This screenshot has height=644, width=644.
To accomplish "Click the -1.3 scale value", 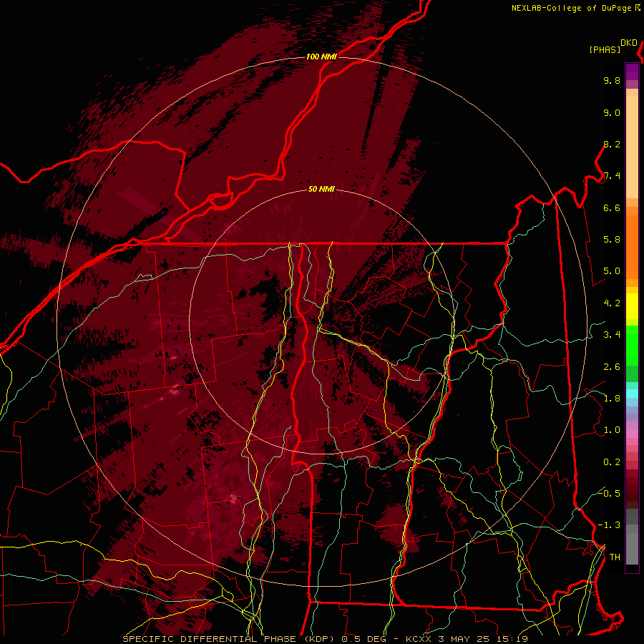I will pos(609,525).
